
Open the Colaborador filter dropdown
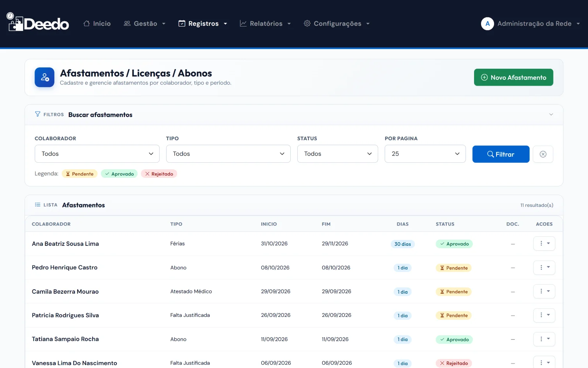pos(97,154)
